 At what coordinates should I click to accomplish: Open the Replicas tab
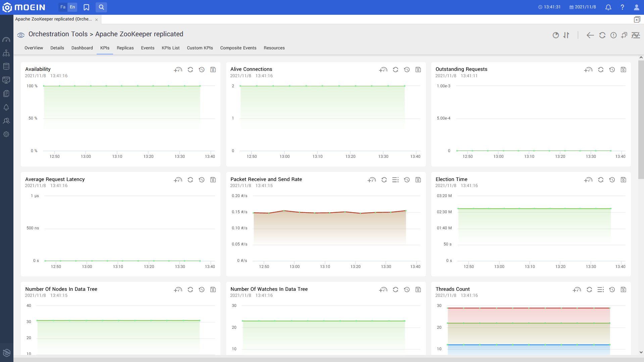coord(125,48)
